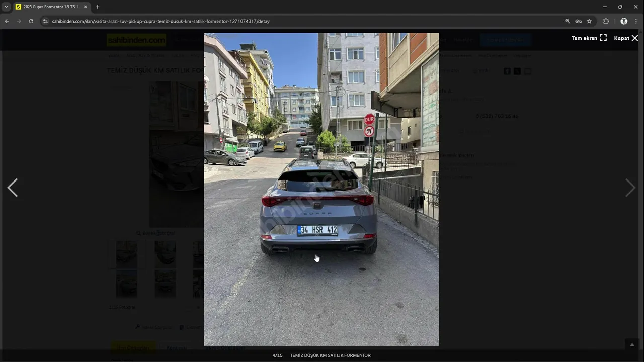
Task: View site information icon in address bar
Action: (x=45, y=21)
